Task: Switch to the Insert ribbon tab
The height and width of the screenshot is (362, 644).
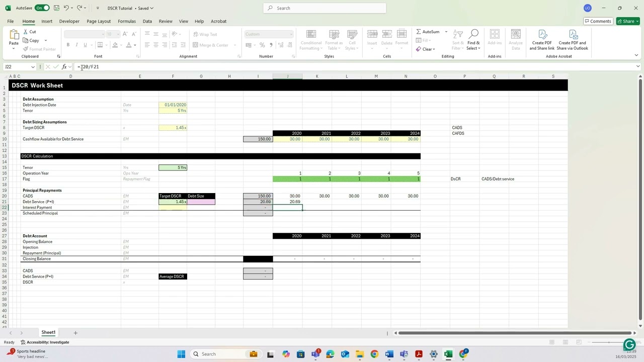Action: click(47, 21)
